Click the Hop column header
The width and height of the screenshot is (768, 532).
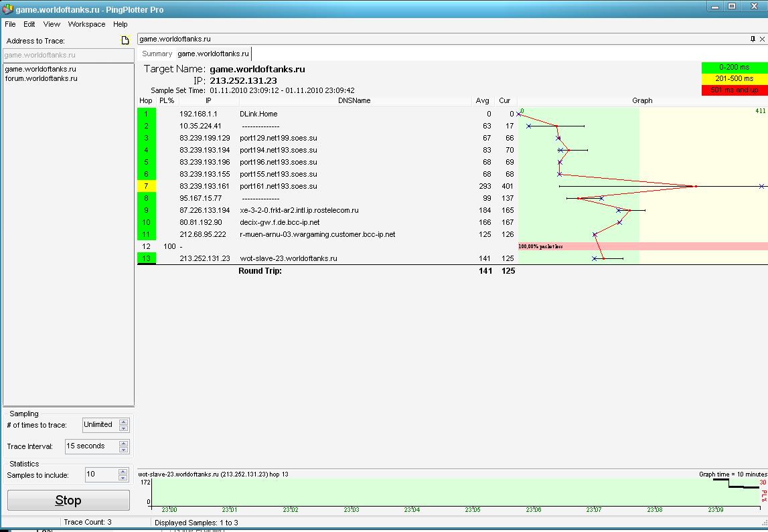[x=146, y=100]
